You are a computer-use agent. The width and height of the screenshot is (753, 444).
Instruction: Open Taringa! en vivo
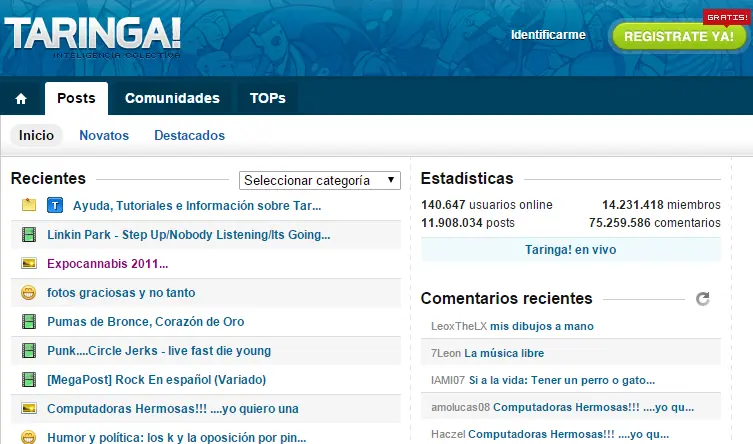(x=571, y=250)
